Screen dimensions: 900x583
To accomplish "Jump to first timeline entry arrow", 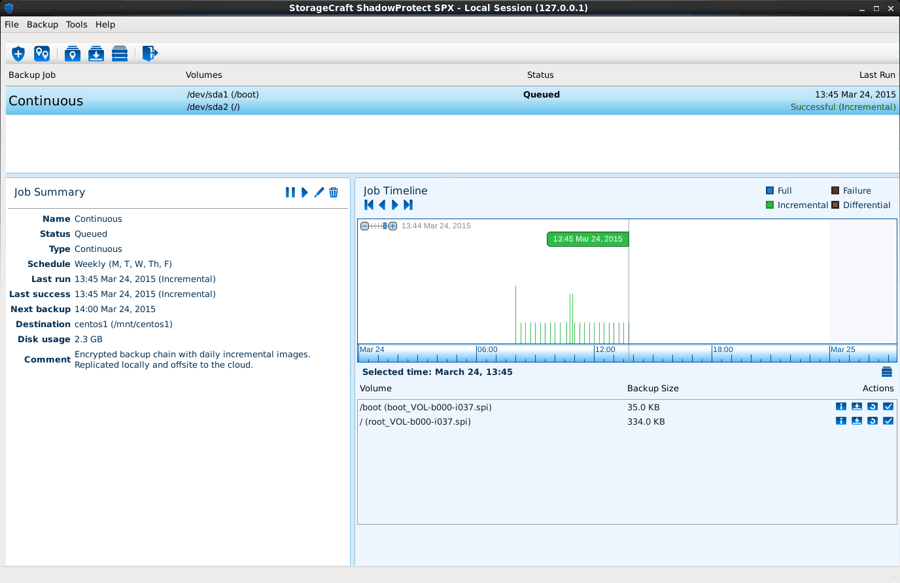I will (x=367, y=204).
